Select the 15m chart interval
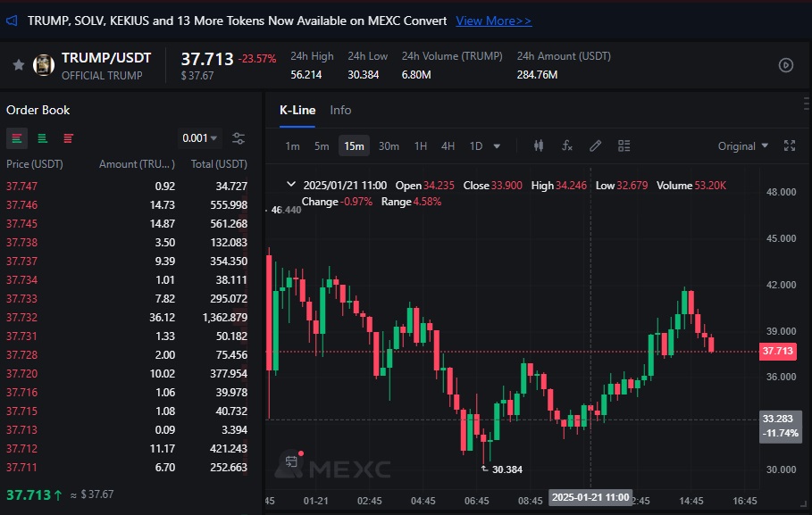Screen dimensions: 812x515 [x=354, y=146]
